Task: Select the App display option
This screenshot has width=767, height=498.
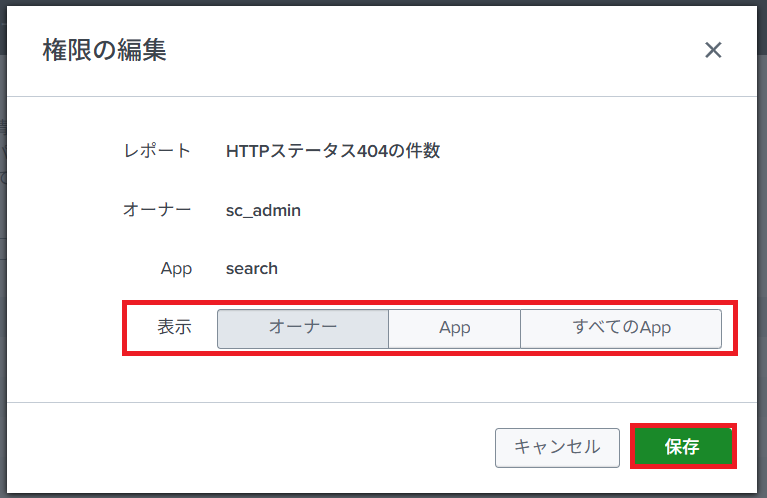Action: tap(454, 328)
